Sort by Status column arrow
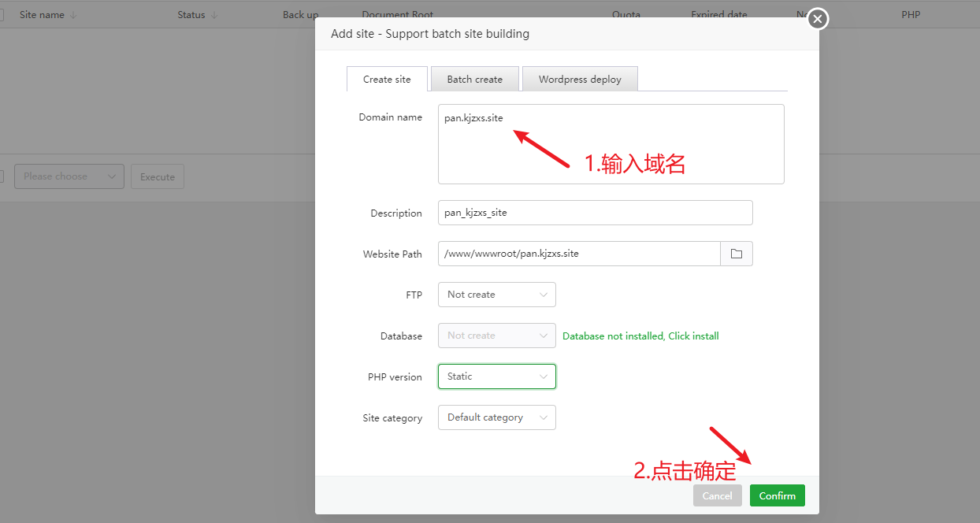 214,15
